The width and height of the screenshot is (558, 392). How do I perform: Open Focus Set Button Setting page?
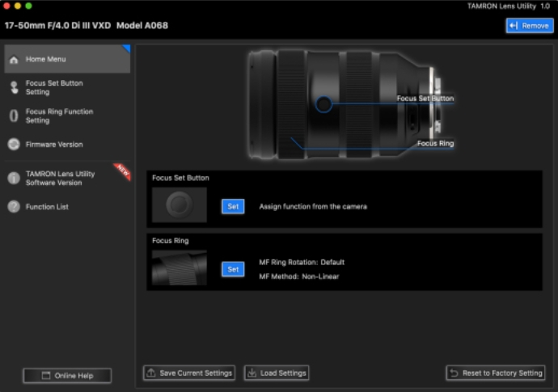(x=54, y=87)
